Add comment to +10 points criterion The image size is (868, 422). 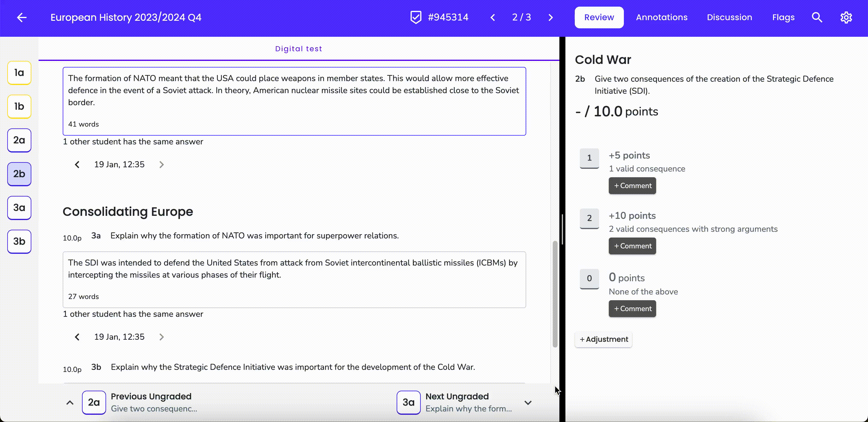tap(632, 246)
